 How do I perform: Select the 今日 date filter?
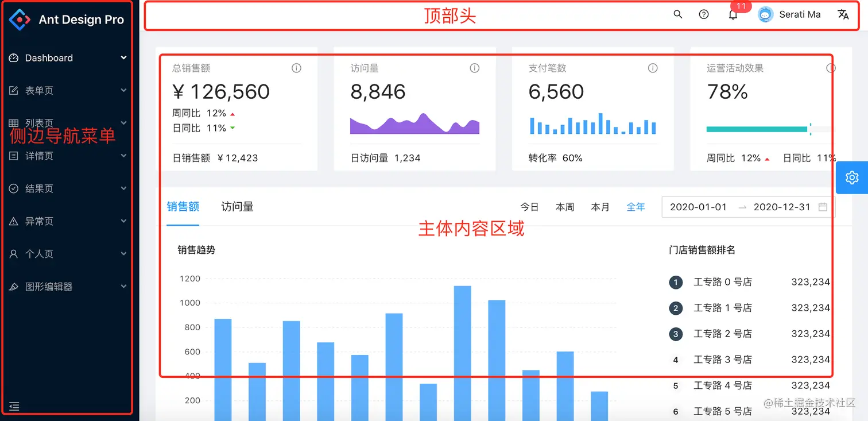pos(529,207)
